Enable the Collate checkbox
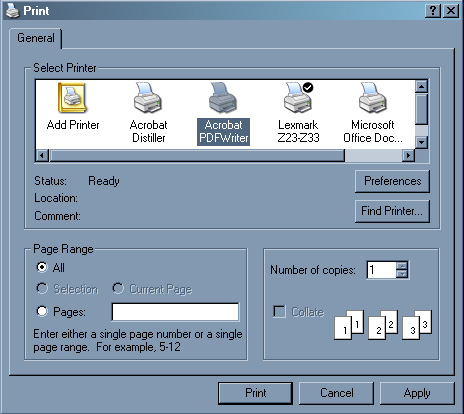Viewport: 464px width, 414px height. [x=279, y=312]
